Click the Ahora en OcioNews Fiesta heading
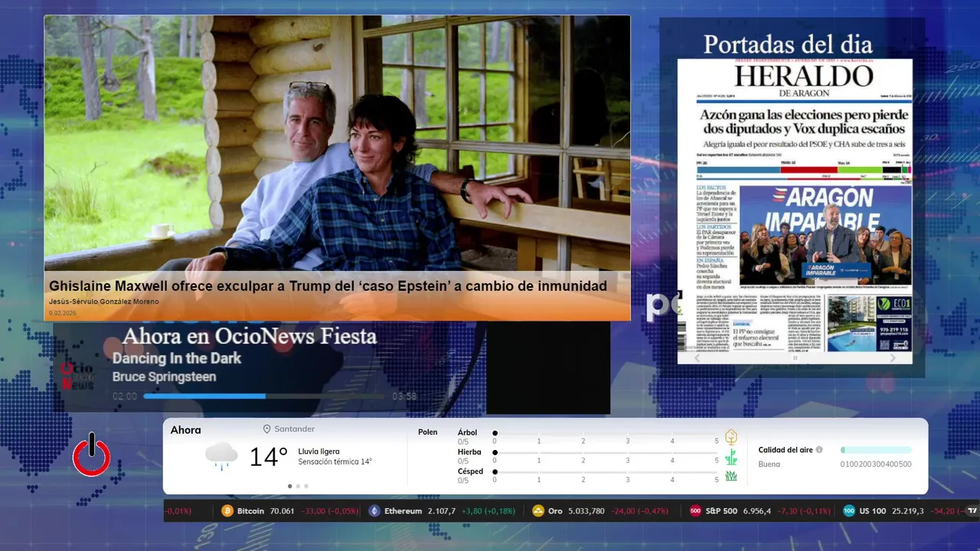980x551 pixels. (x=250, y=336)
